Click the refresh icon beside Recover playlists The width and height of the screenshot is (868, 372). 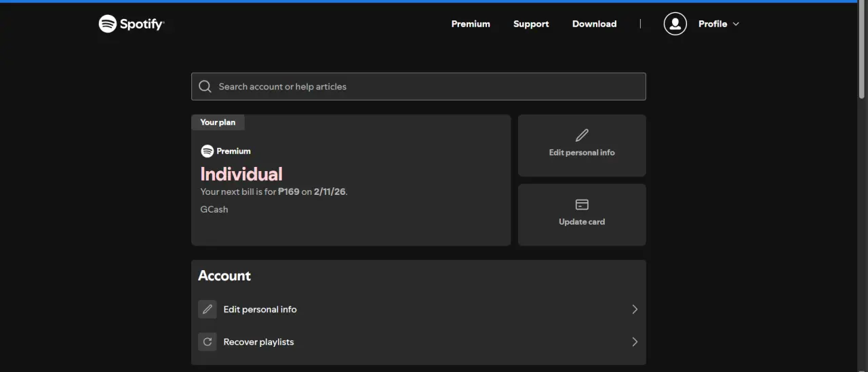coord(208,341)
